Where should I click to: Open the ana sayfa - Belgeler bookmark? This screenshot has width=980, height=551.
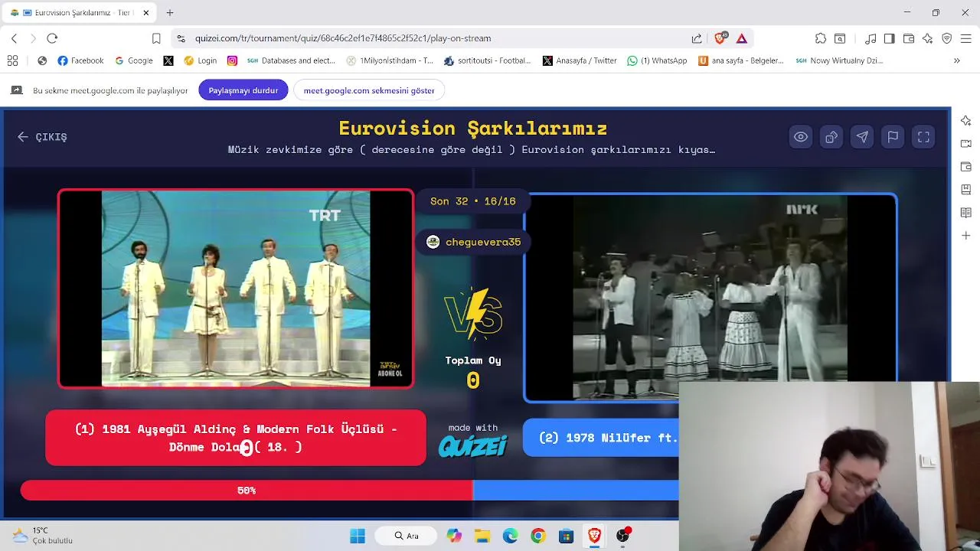pos(741,60)
